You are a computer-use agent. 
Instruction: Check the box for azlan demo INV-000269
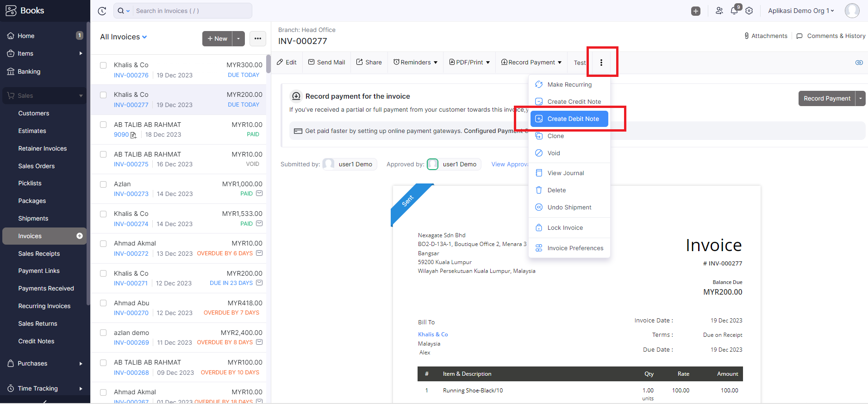pos(103,333)
